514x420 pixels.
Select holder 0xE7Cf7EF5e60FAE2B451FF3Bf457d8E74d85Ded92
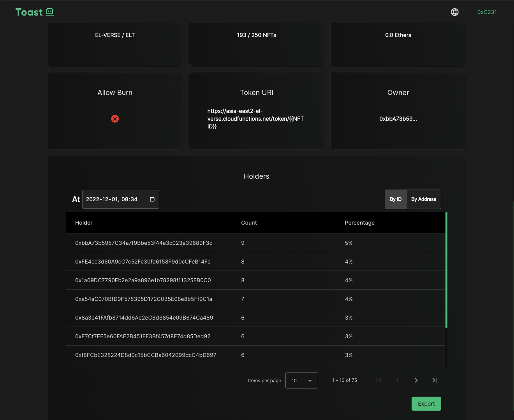click(x=143, y=336)
